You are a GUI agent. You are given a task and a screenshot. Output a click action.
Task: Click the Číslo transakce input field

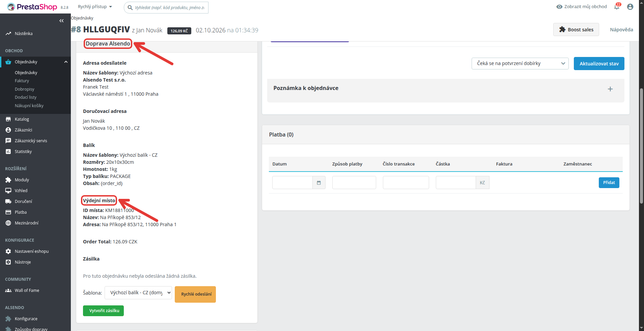[406, 183]
